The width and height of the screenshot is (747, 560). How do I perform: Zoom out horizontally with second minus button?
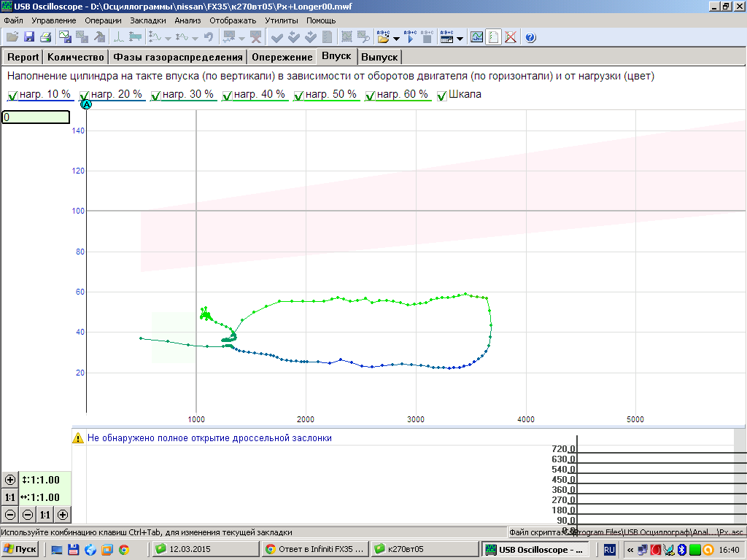(x=28, y=514)
